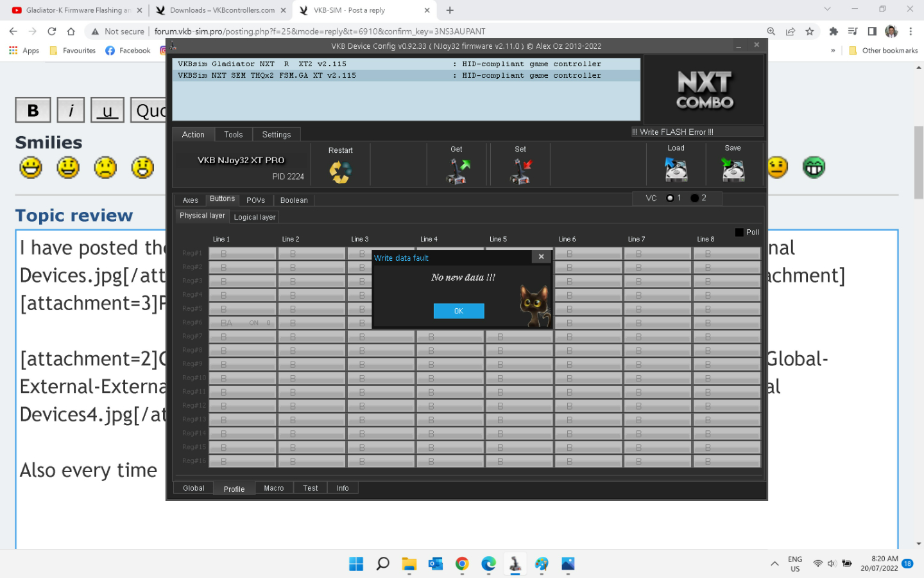This screenshot has width=924, height=578.
Task: Open the Settings tab
Action: 277,134
